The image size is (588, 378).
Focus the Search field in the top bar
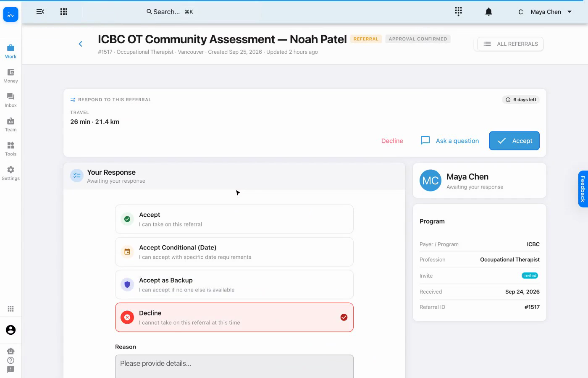tap(170, 12)
